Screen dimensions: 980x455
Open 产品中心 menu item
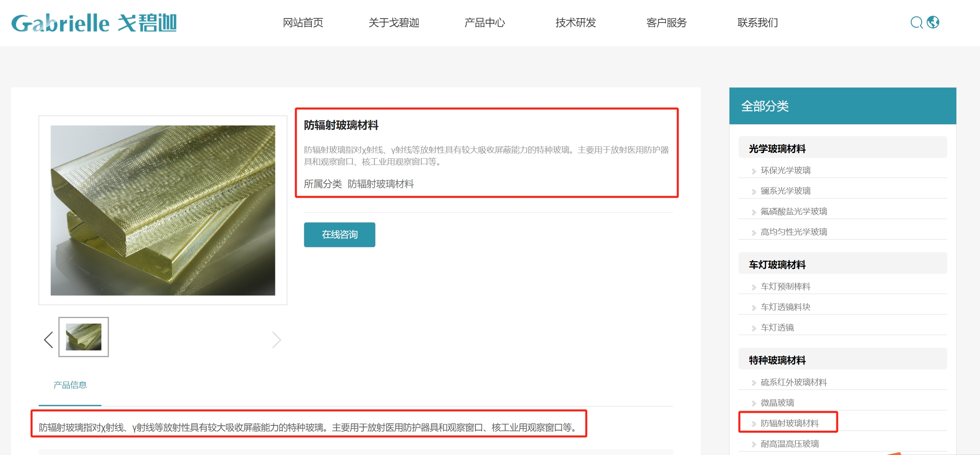coord(484,22)
